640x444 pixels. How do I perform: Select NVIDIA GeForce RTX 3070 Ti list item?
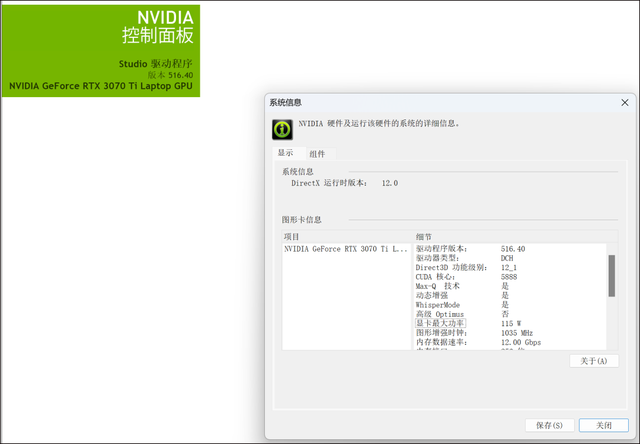click(346, 249)
